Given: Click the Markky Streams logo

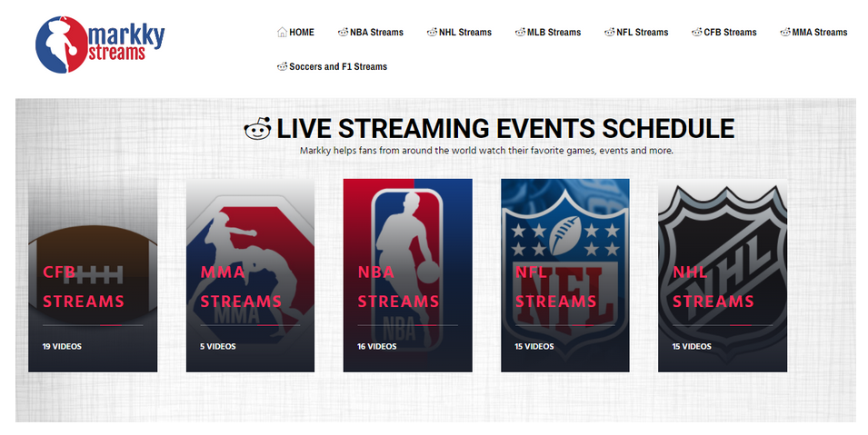Looking at the screenshot, I should click(x=100, y=44).
